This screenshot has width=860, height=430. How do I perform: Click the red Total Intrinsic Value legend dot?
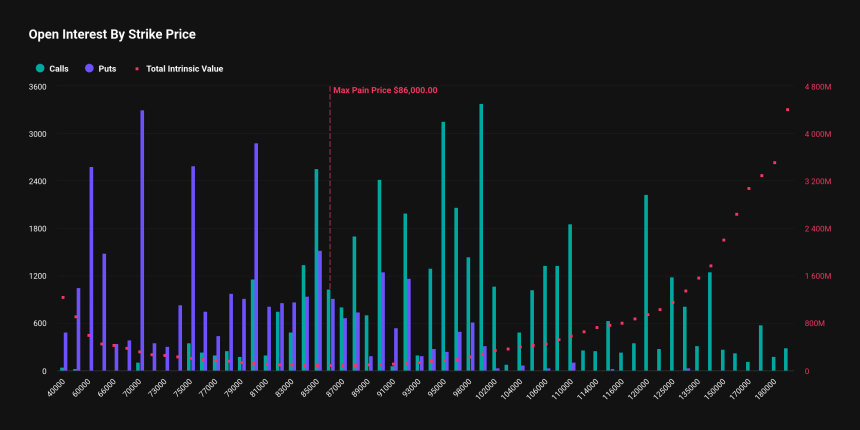point(138,69)
